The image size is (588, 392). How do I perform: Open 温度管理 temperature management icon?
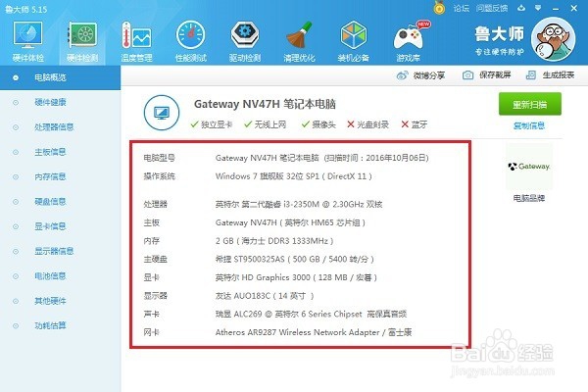pyautogui.click(x=136, y=36)
